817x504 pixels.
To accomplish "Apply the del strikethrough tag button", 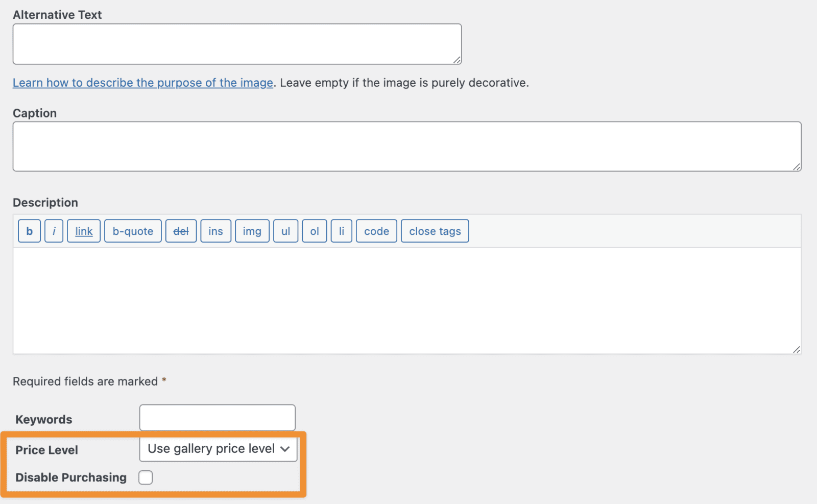I will pyautogui.click(x=181, y=231).
